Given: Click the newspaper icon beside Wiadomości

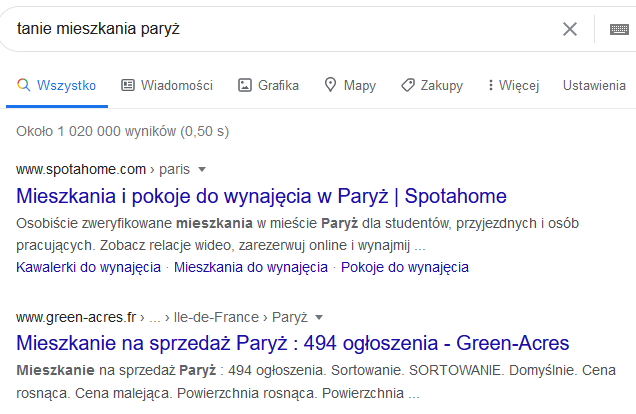Looking at the screenshot, I should click(x=128, y=85).
